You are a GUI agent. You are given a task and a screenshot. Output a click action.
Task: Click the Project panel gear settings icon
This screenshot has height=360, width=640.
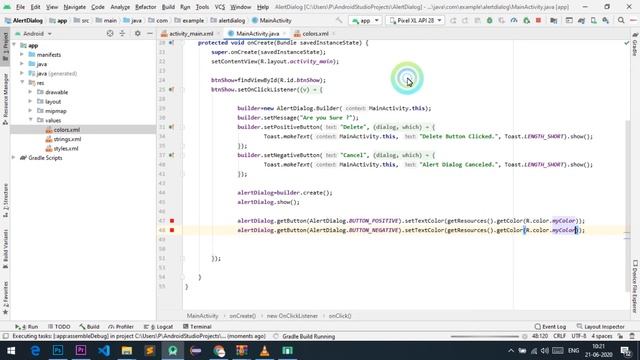coord(138,33)
